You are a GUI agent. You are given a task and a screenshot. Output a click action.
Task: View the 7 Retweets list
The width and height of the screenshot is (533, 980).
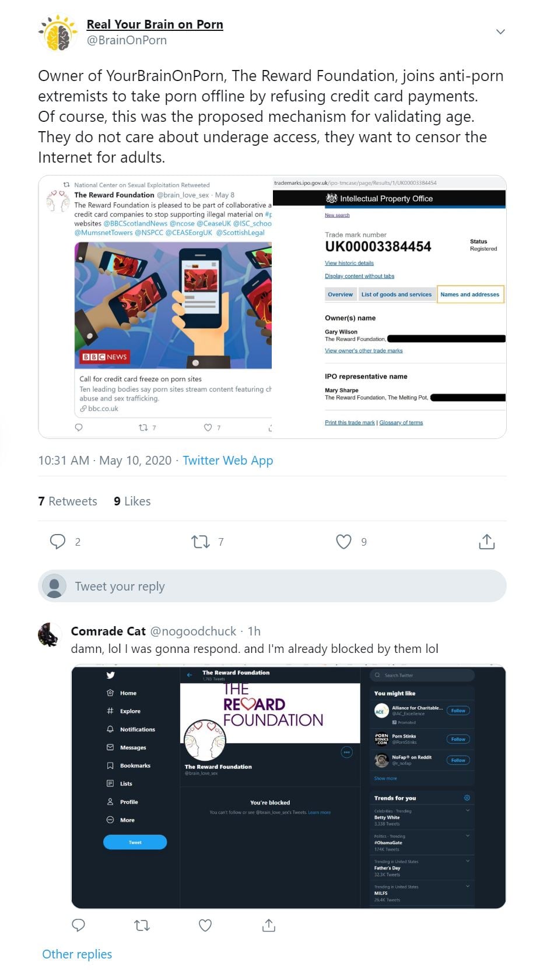(68, 501)
